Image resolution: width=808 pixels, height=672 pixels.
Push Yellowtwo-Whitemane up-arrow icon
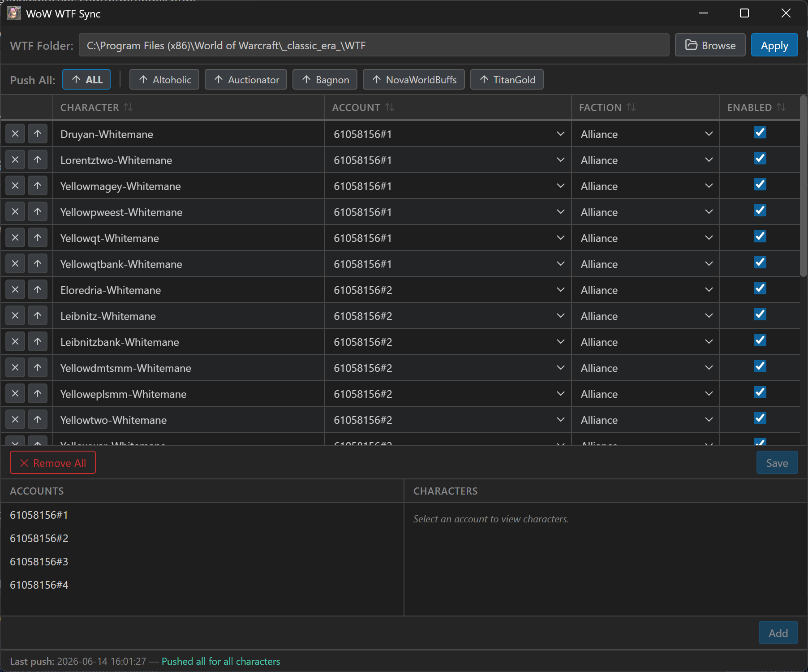pos(38,419)
